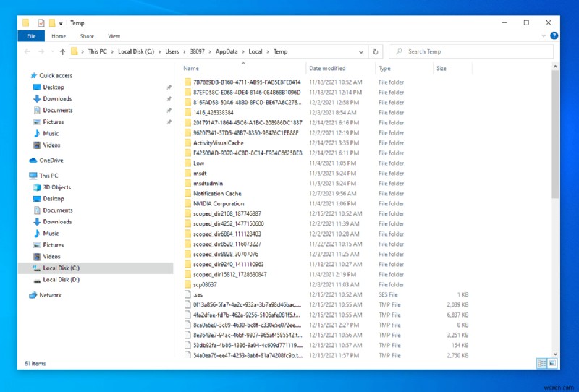Expand the ribbon with the chevron
Viewport: 579px width, 392px height.
(x=544, y=36)
